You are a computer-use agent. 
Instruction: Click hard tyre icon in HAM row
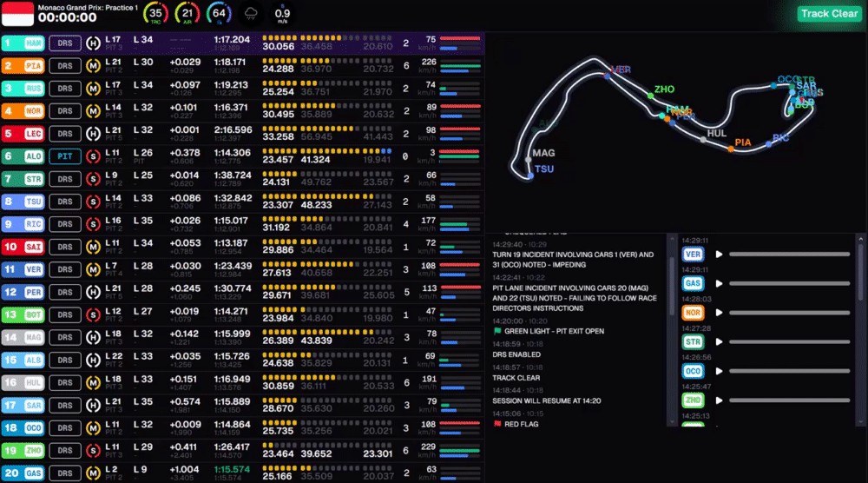click(x=93, y=43)
